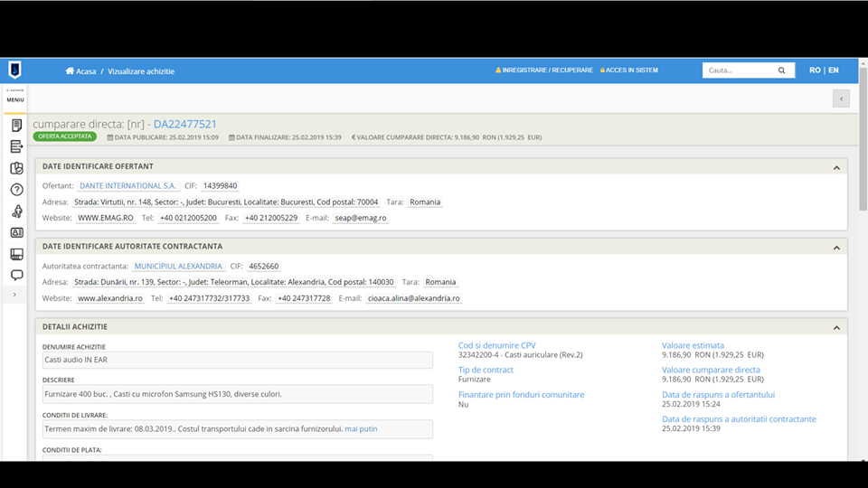Viewport: 868px width, 488px height.
Task: Switch language to EN
Action: coord(834,70)
